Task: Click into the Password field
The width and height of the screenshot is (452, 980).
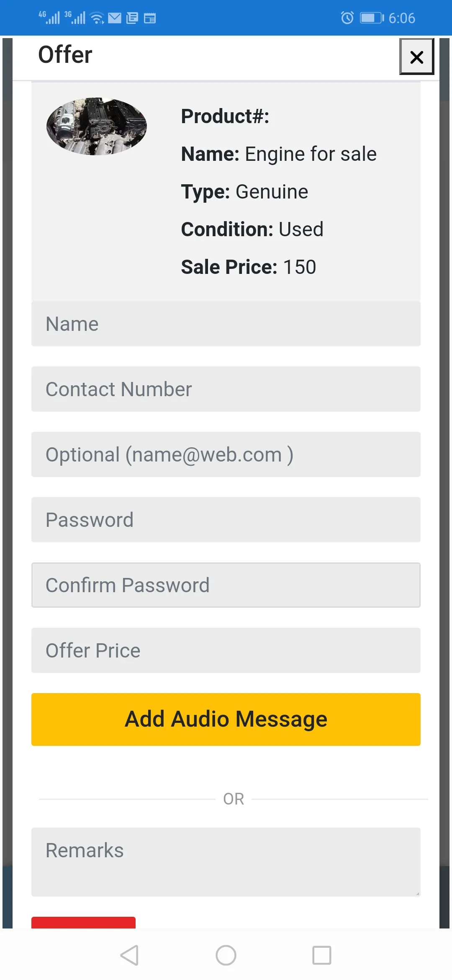Action: pyautogui.click(x=226, y=520)
